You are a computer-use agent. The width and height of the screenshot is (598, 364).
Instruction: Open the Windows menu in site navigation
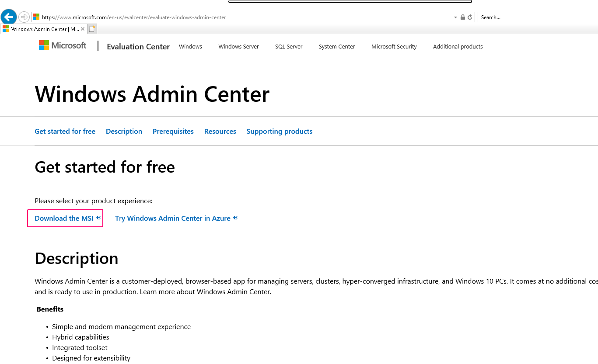pyautogui.click(x=190, y=47)
